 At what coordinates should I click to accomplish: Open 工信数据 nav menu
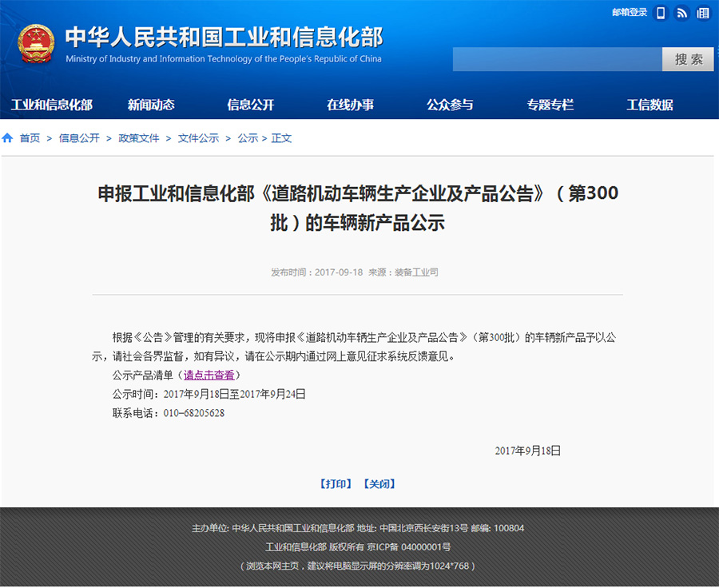649,105
